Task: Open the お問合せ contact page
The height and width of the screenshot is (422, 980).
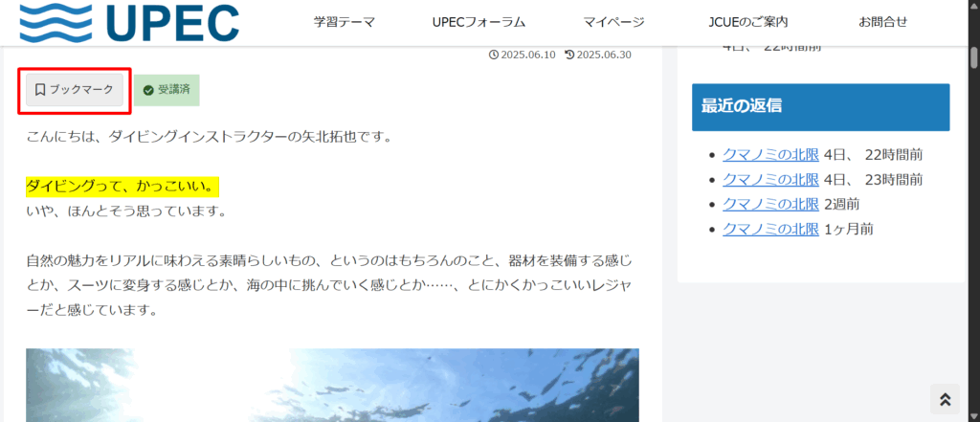Action: click(x=882, y=23)
